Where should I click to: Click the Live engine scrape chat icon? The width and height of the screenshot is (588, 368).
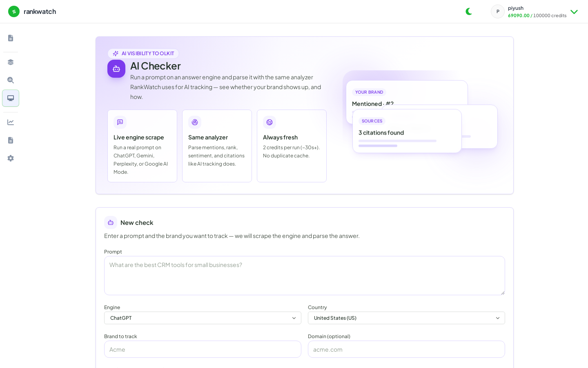tap(120, 122)
